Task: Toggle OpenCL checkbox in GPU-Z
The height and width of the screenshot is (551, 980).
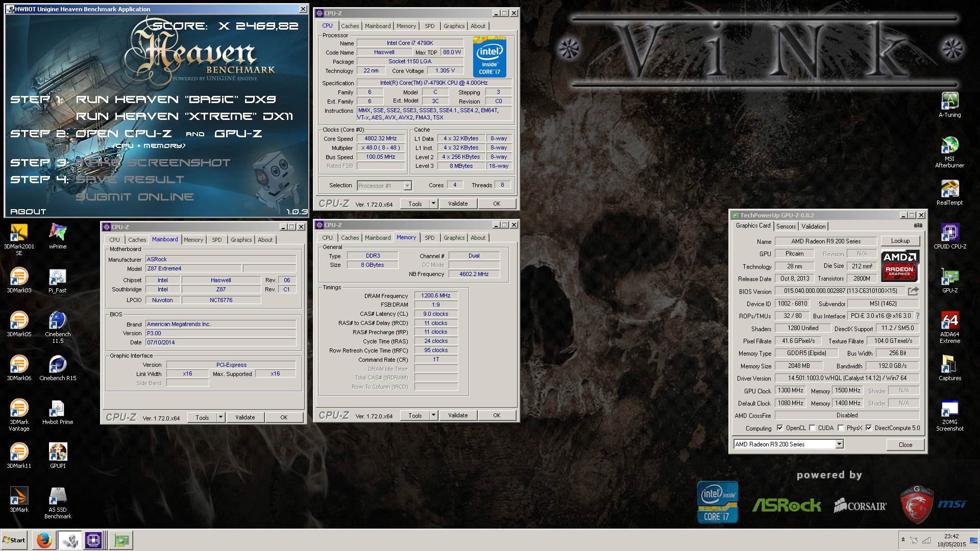Action: coord(780,428)
